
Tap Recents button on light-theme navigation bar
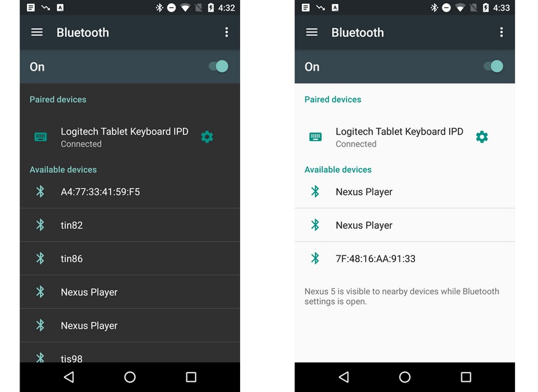click(465, 377)
